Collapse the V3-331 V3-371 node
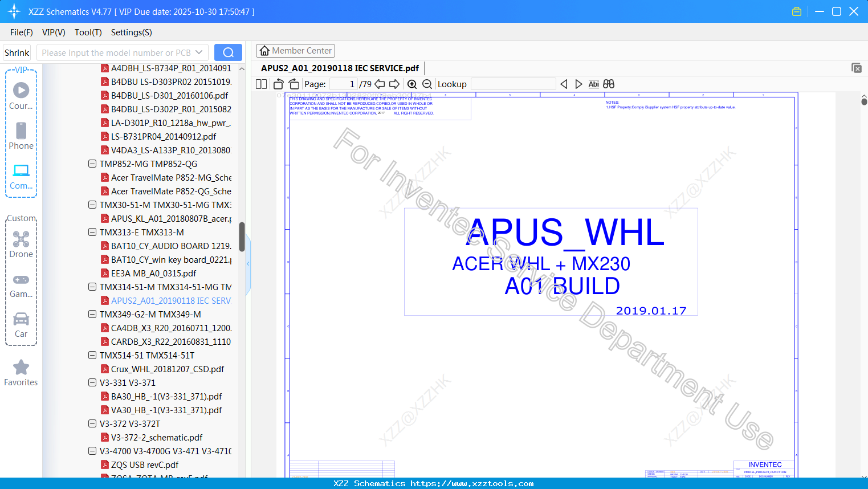Screen dimensions: 868x489 point(92,383)
